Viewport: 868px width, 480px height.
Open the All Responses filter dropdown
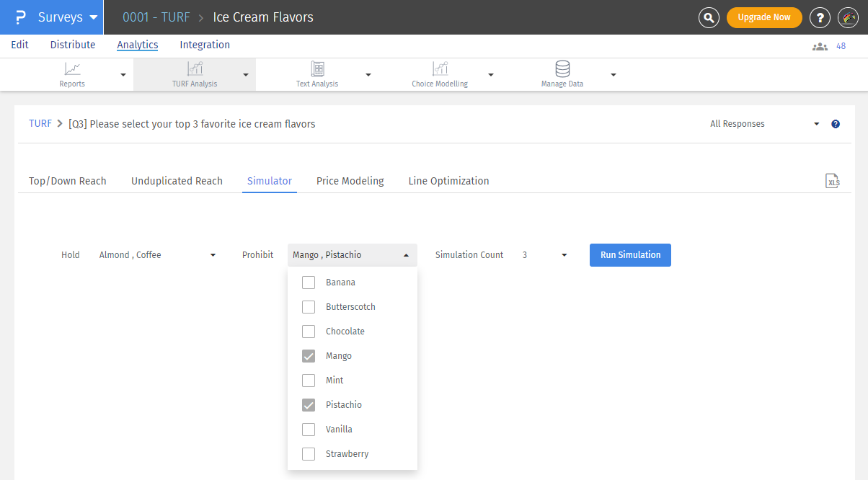click(764, 124)
